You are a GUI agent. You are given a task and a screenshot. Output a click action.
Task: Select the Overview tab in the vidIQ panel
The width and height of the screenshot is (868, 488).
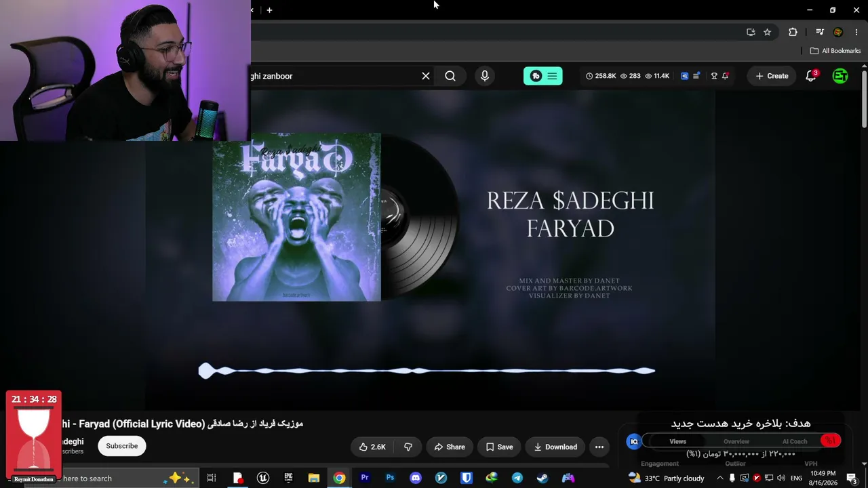pos(736,441)
